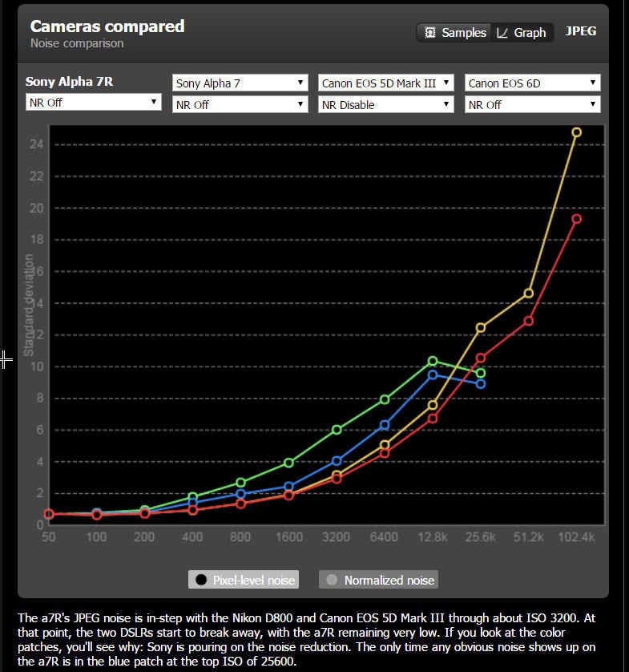Open the NR Off dropdown under Sony Alpha 7

tap(240, 104)
